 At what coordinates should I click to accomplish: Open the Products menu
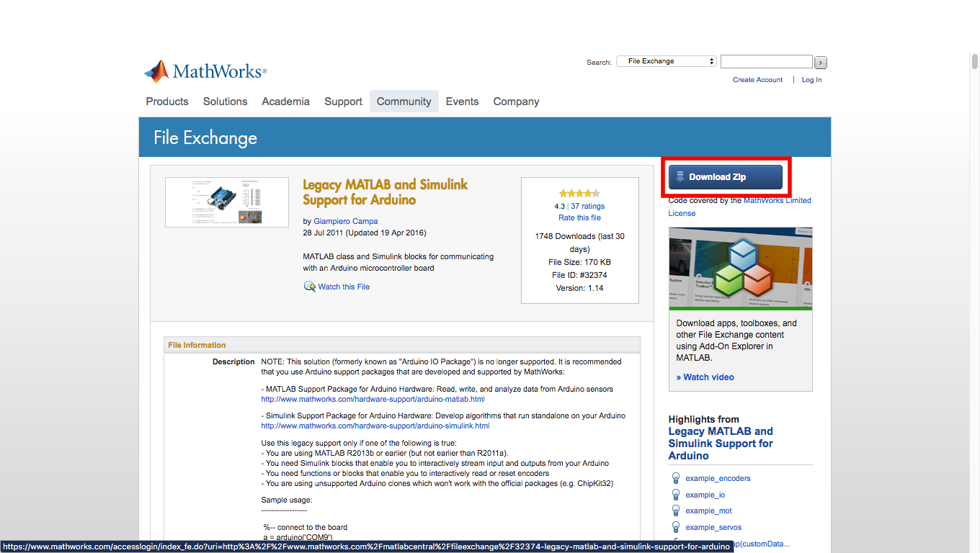(167, 102)
